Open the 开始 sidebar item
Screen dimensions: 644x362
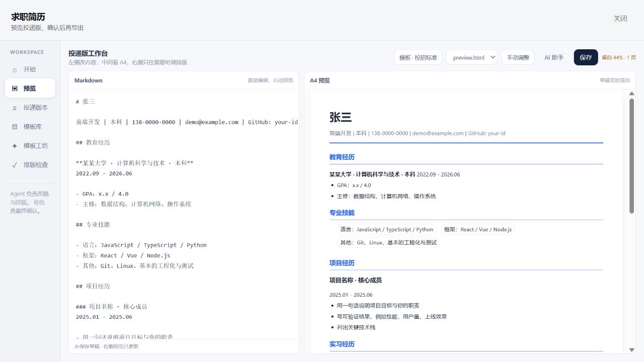click(x=30, y=69)
